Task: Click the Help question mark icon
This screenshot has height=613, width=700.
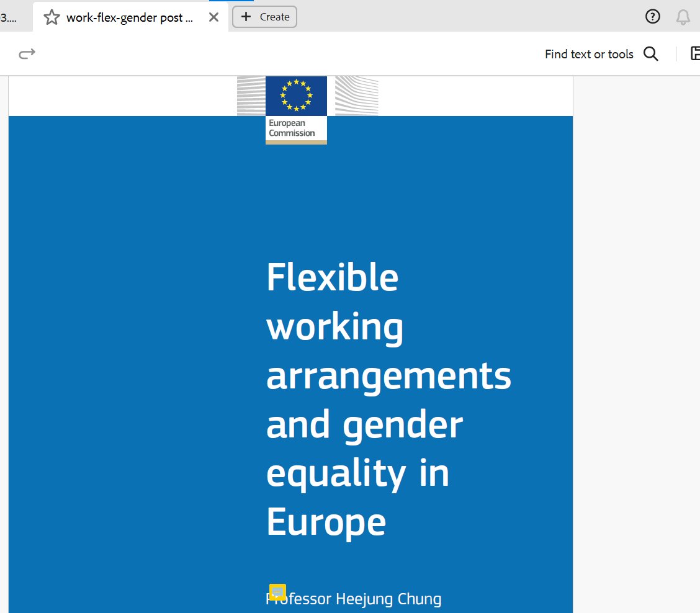Action: coord(652,17)
